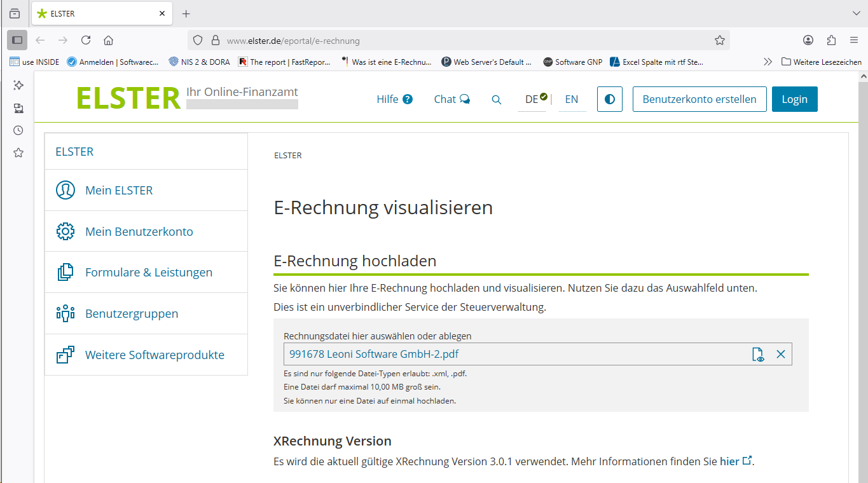
Task: Remove the uploaded PDF file
Action: click(781, 355)
